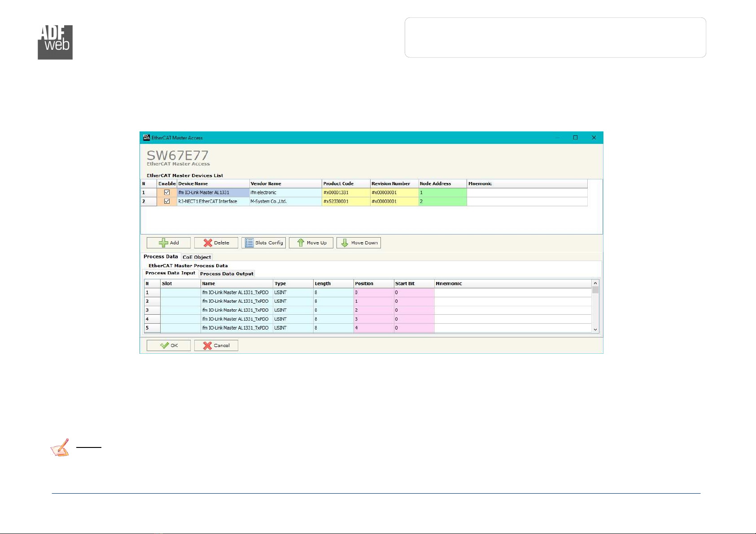Click the Revision Number cell of ifm IO-Link Master AL1331
The image size is (756, 534).
394,192
